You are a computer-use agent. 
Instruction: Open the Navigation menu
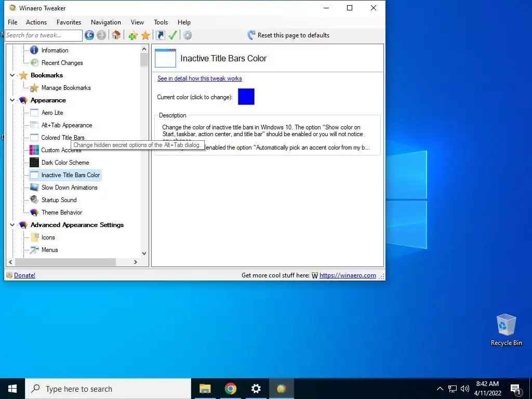[x=106, y=22]
